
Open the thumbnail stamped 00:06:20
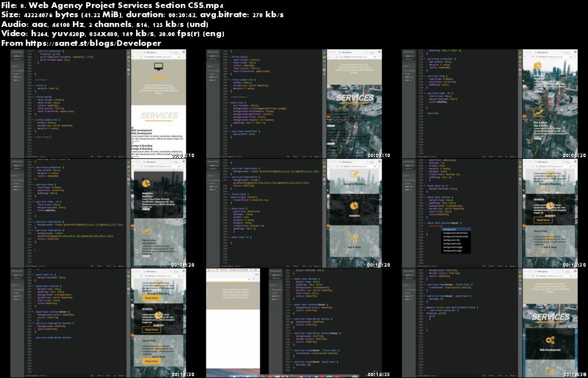(x=490, y=104)
